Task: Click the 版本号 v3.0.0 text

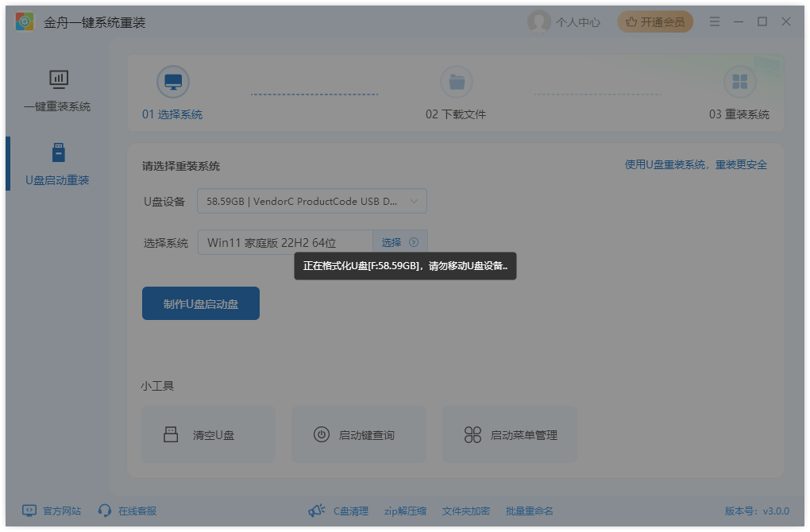Action: [x=757, y=511]
